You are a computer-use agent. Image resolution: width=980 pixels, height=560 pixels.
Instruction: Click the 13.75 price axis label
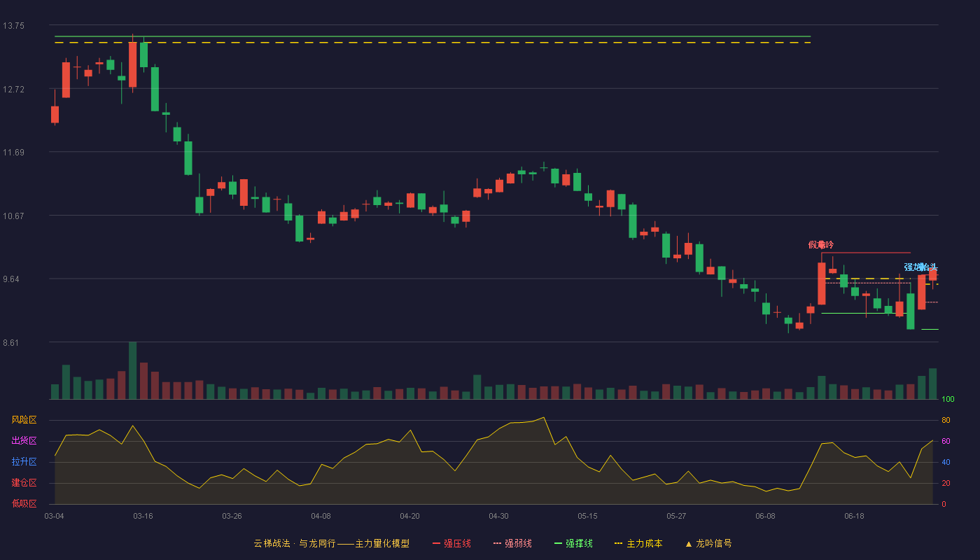click(x=13, y=26)
